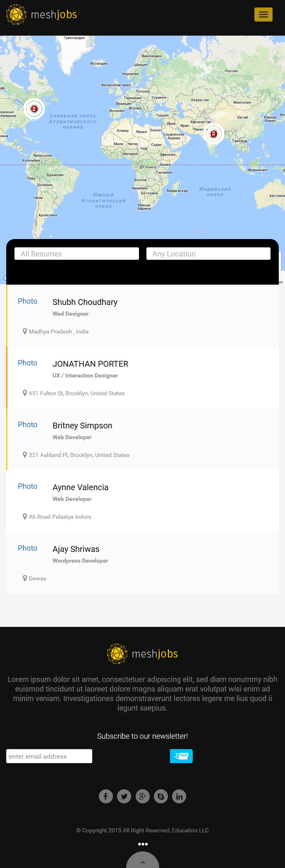Open the All Resumes dropdown
Image resolution: width=285 pixels, height=868 pixels.
pos(77,254)
